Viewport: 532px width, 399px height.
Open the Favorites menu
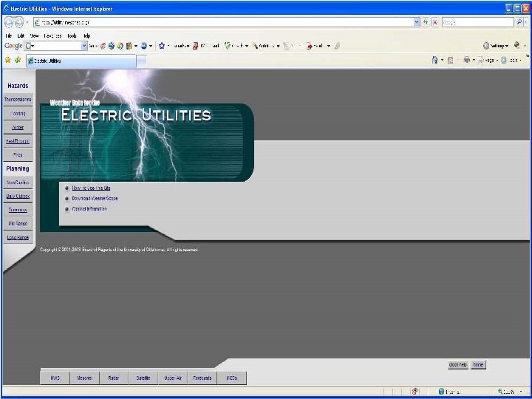pos(52,35)
